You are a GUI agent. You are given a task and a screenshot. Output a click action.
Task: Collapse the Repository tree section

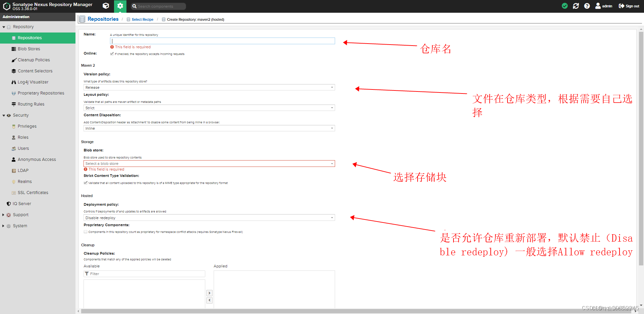[4, 27]
